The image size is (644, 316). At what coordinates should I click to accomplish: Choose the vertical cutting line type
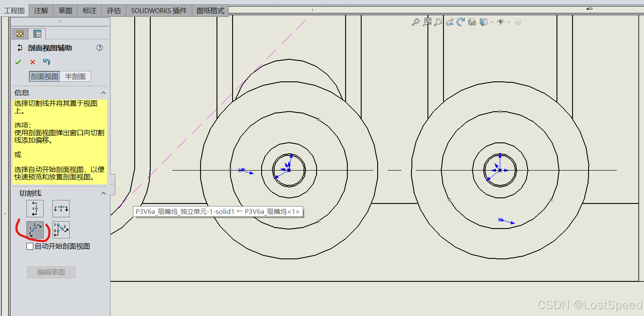[35, 209]
